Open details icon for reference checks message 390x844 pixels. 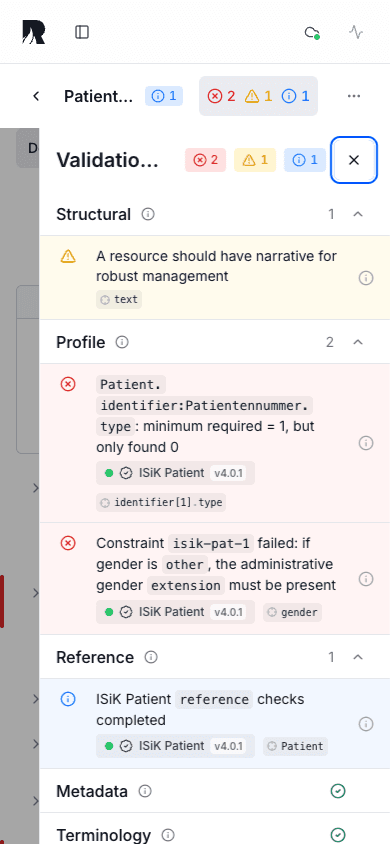[x=366, y=724]
